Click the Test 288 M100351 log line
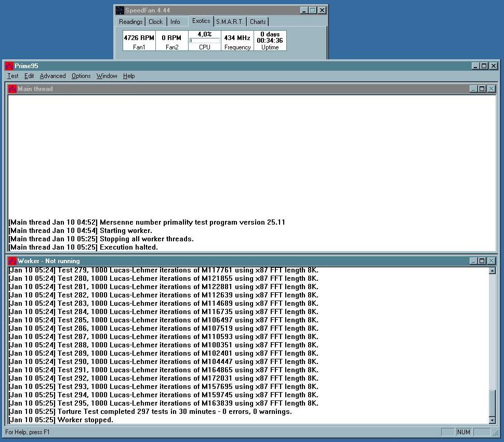504x442 pixels. [163, 345]
